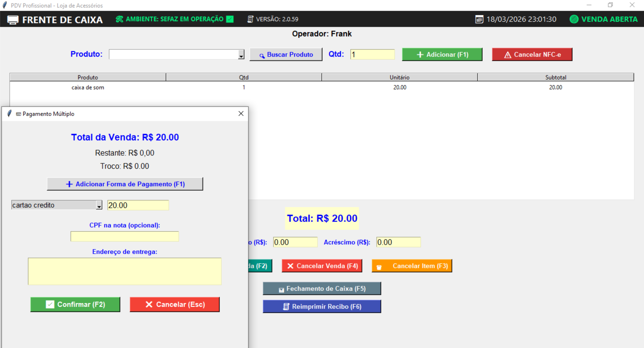644x348 pixels.
Task: Click the calendar icon beside date
Action: [479, 20]
